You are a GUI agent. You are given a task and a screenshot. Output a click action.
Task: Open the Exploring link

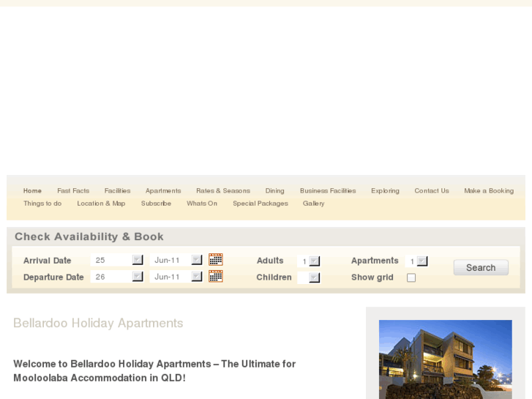click(x=385, y=191)
